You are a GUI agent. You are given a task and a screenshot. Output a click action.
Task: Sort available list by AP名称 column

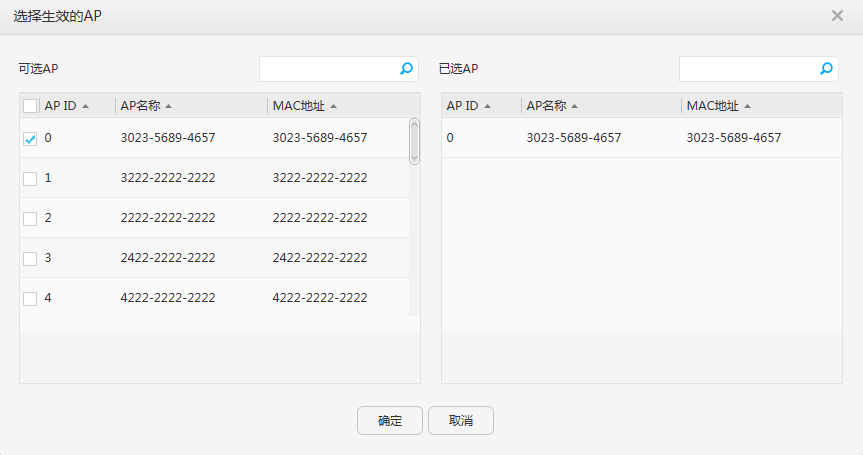(146, 106)
